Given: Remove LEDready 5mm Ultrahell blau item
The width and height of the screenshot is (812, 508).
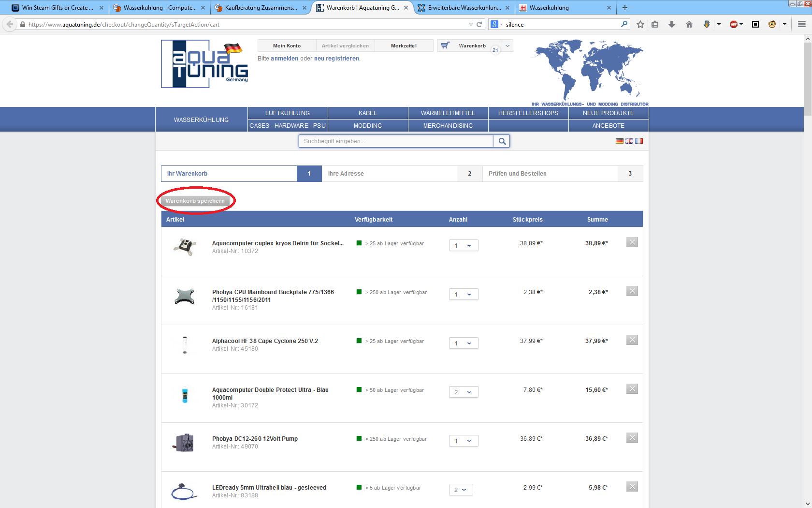Looking at the screenshot, I should coord(632,487).
